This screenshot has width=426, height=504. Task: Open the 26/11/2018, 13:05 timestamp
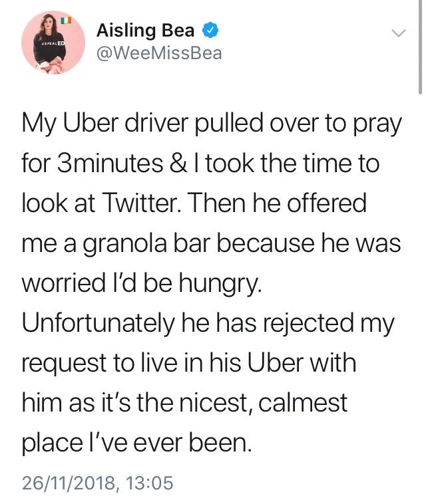[x=97, y=481]
